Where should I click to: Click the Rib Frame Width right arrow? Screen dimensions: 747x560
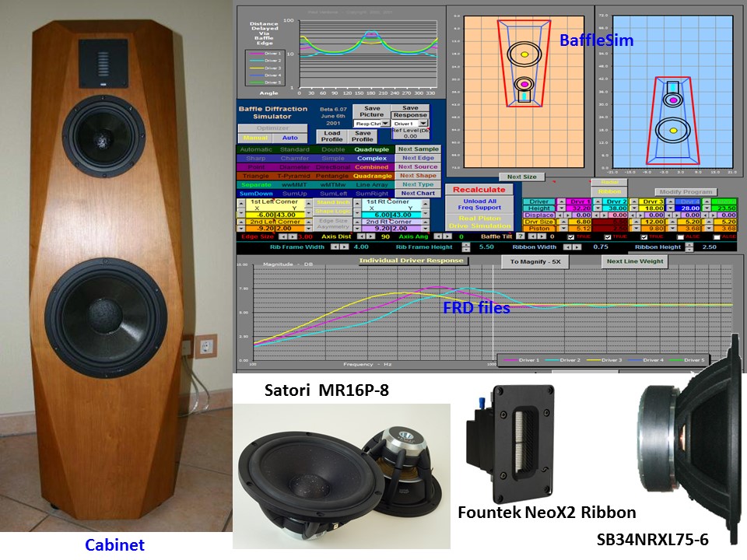pyautogui.click(x=344, y=247)
